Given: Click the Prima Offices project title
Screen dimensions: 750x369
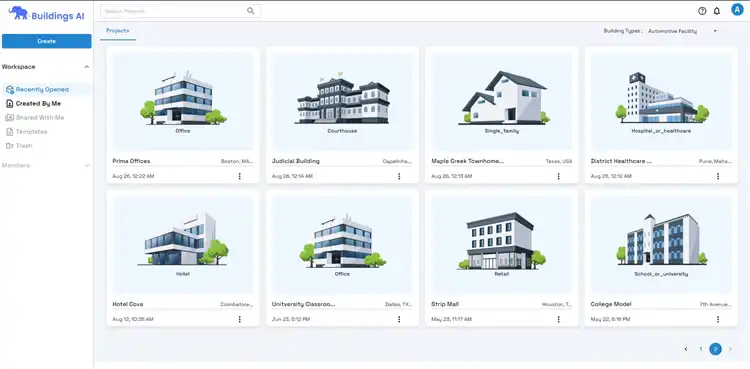Looking at the screenshot, I should point(131,161).
